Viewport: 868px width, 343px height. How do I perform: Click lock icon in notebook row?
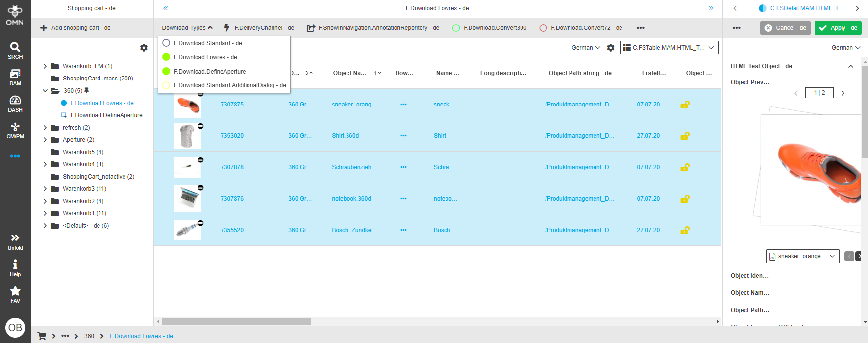[x=685, y=199]
